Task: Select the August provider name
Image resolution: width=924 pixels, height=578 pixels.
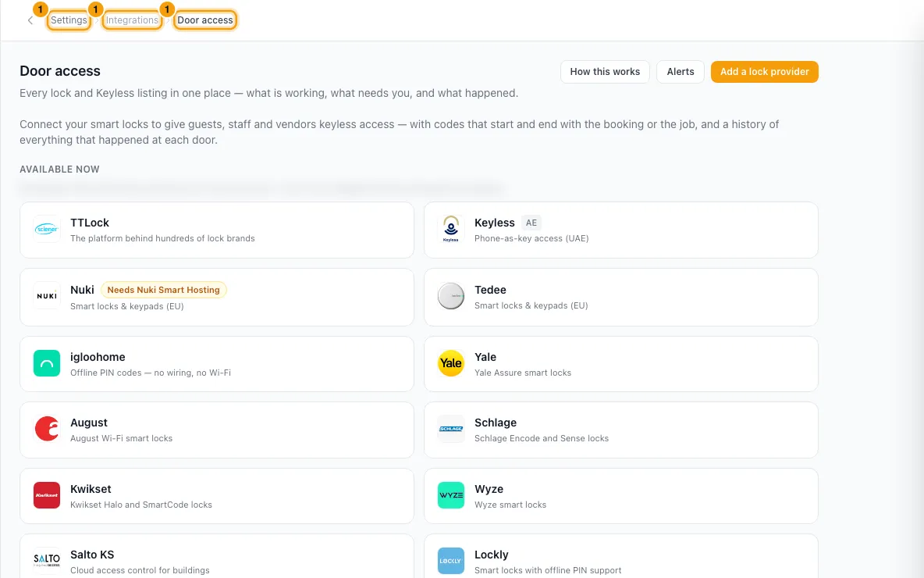Action: (x=89, y=423)
